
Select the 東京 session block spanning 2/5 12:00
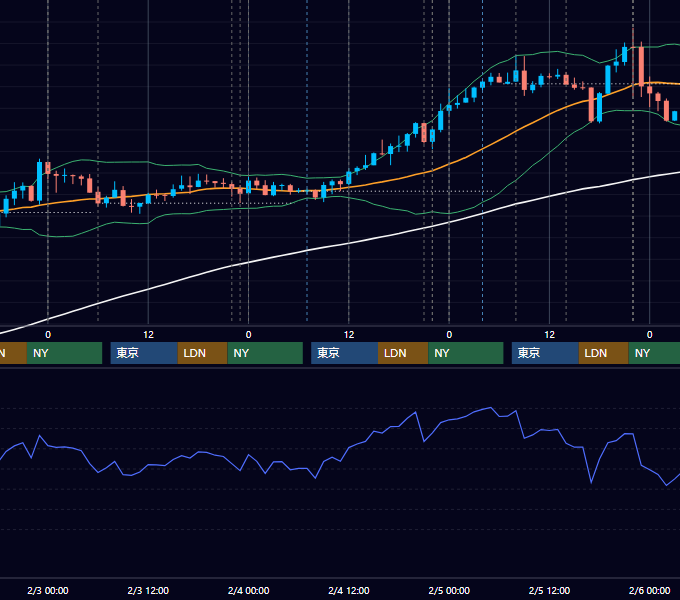click(546, 353)
